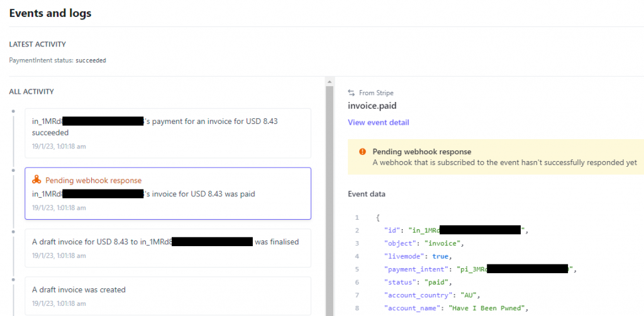
Task: Select the Pending webhook response activity card
Action: coord(168,193)
